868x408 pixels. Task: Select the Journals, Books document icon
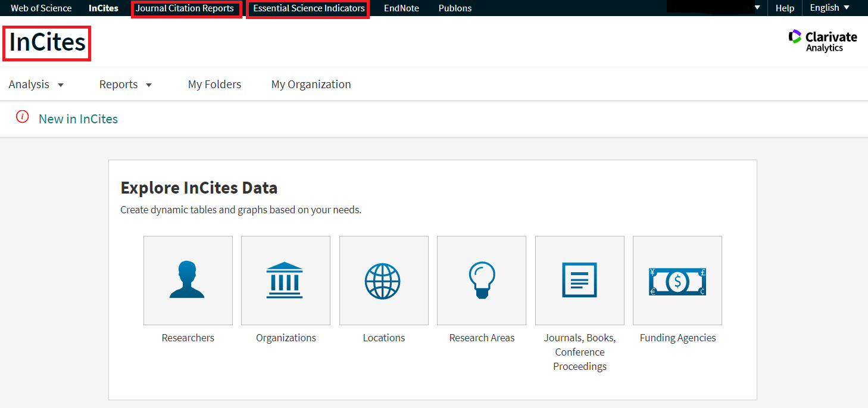tap(579, 280)
